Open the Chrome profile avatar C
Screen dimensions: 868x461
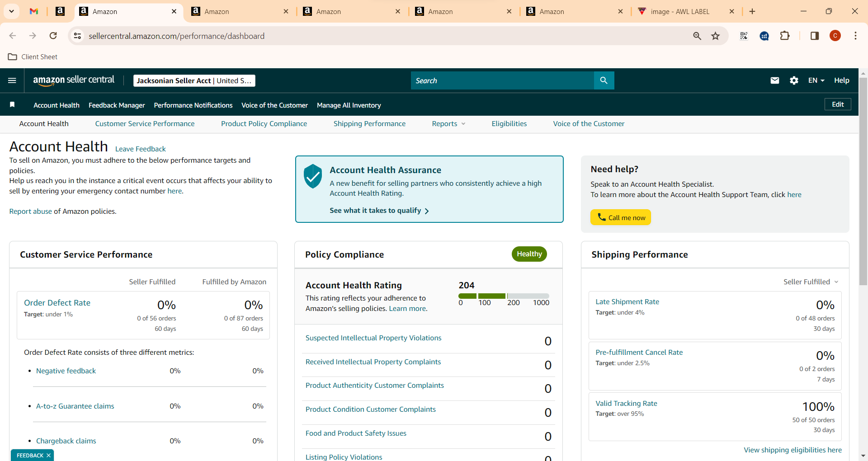[835, 36]
